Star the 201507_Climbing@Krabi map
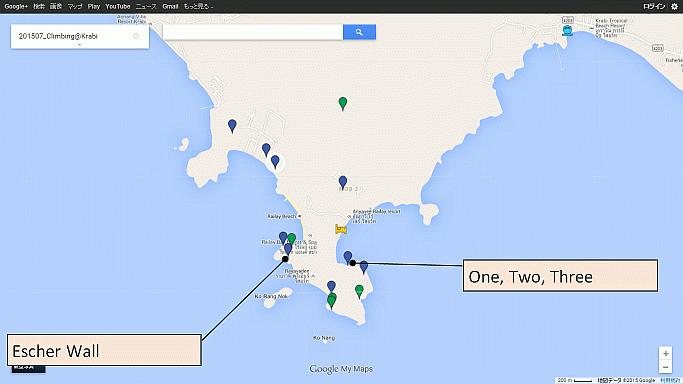Screen dimensions: 683x384 (136, 36)
